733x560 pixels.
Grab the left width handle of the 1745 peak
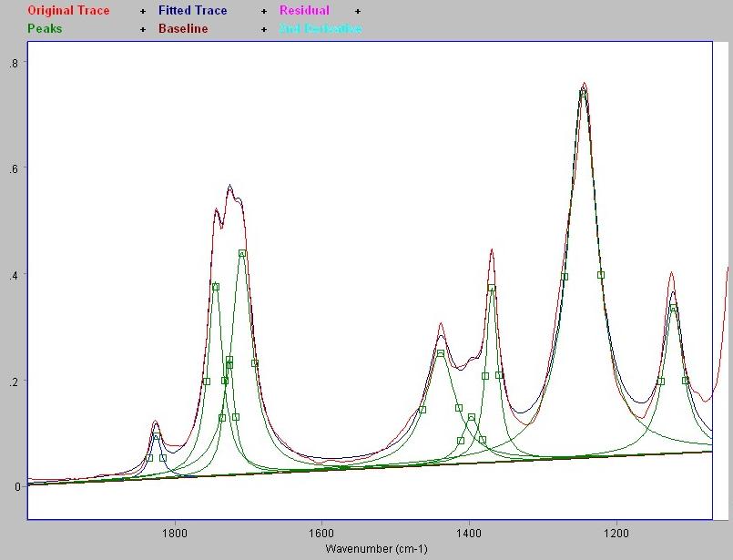[207, 382]
